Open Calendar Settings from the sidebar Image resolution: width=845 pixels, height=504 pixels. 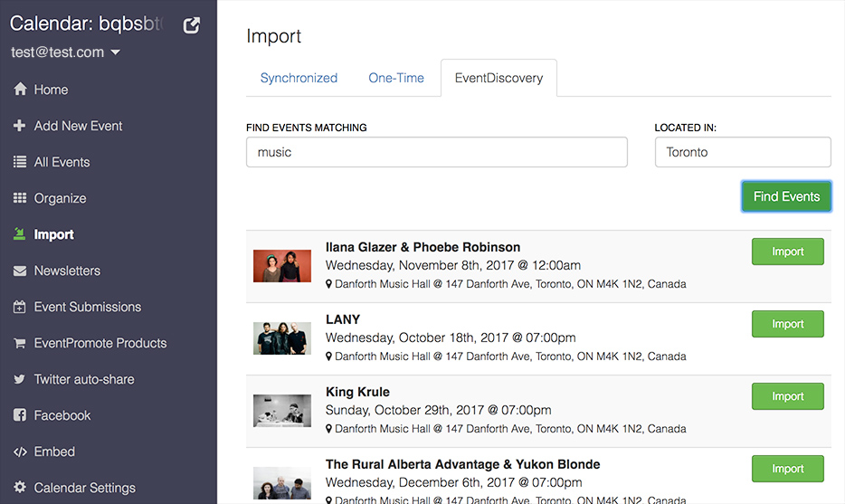click(x=84, y=488)
